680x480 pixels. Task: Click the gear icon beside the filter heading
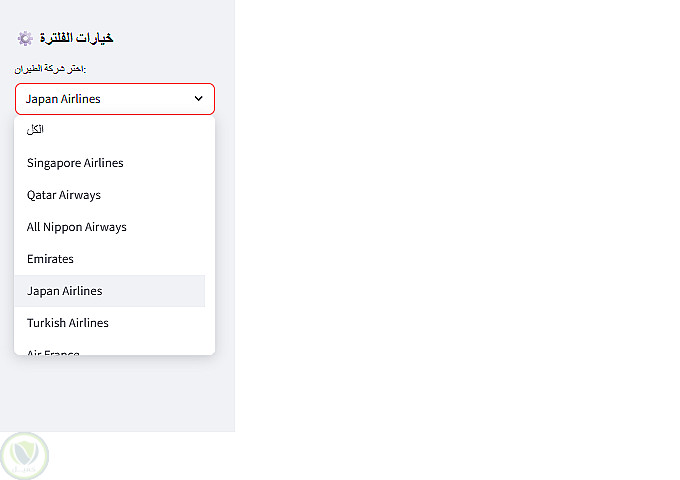click(x=25, y=38)
